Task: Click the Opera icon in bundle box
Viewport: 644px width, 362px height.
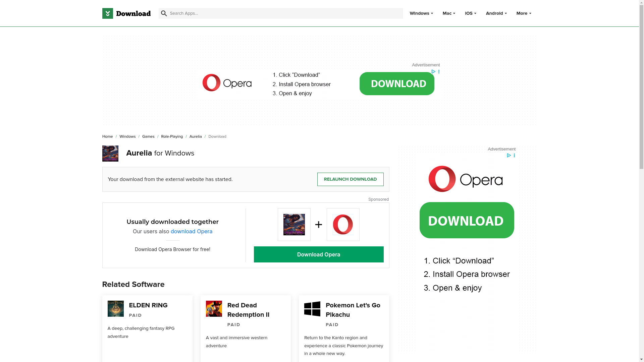Action: [x=343, y=225]
